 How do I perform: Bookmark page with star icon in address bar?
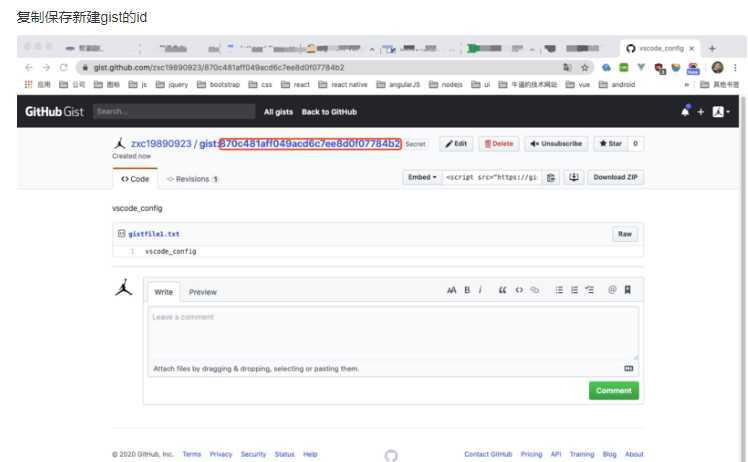584,68
